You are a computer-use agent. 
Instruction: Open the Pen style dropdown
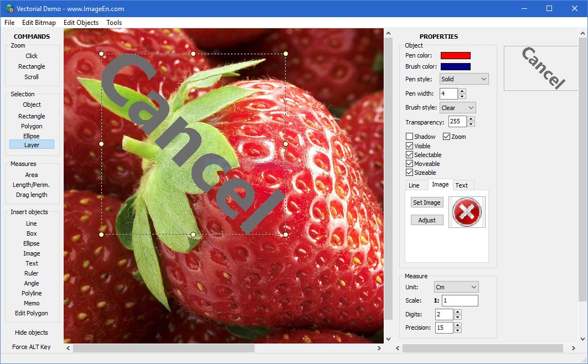point(464,79)
